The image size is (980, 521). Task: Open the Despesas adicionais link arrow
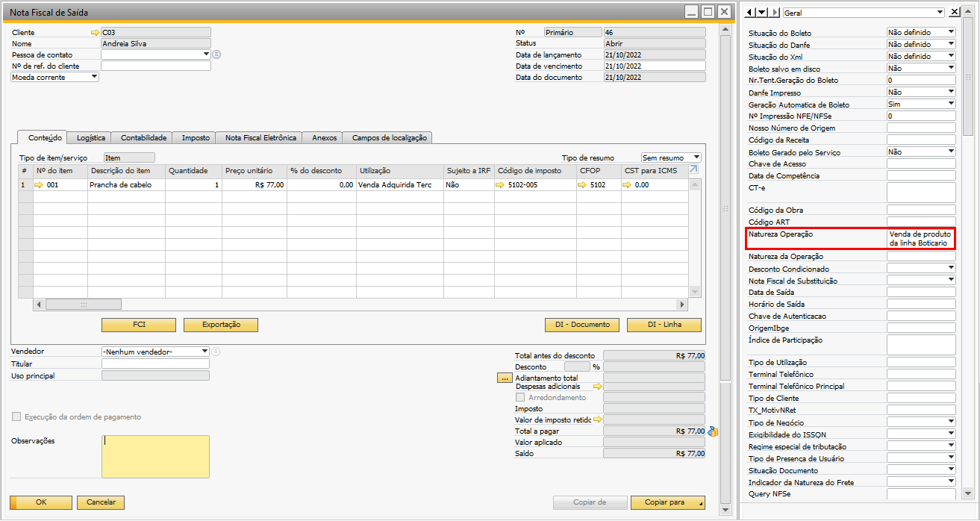click(597, 387)
